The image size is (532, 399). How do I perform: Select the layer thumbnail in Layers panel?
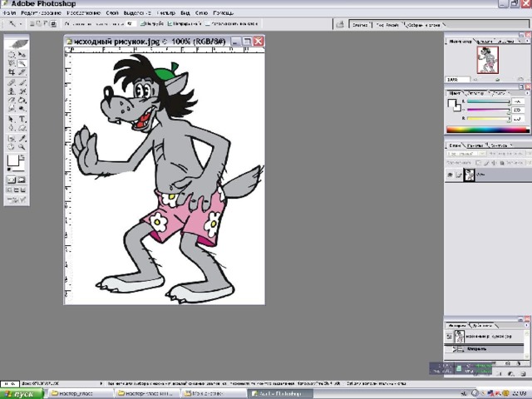coord(469,175)
